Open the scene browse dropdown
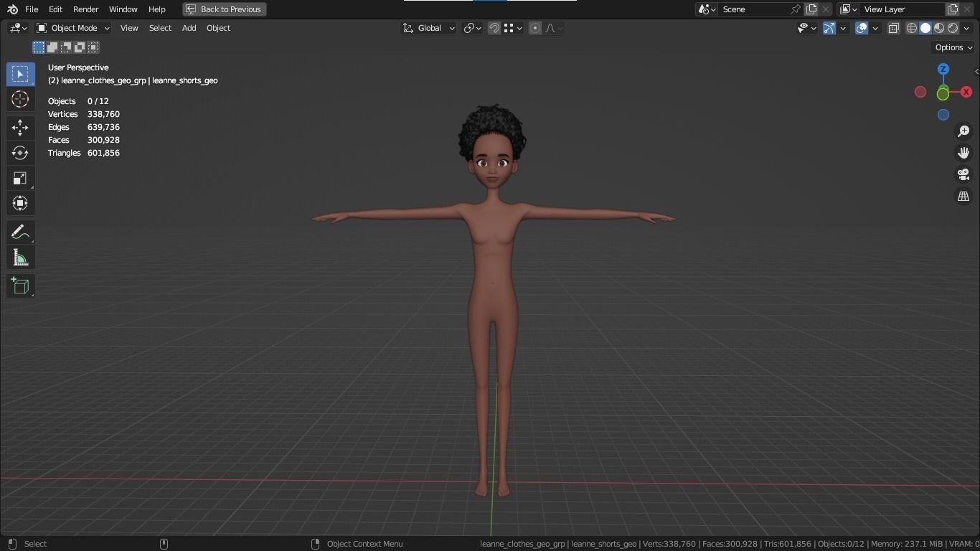980x551 pixels. (x=707, y=9)
